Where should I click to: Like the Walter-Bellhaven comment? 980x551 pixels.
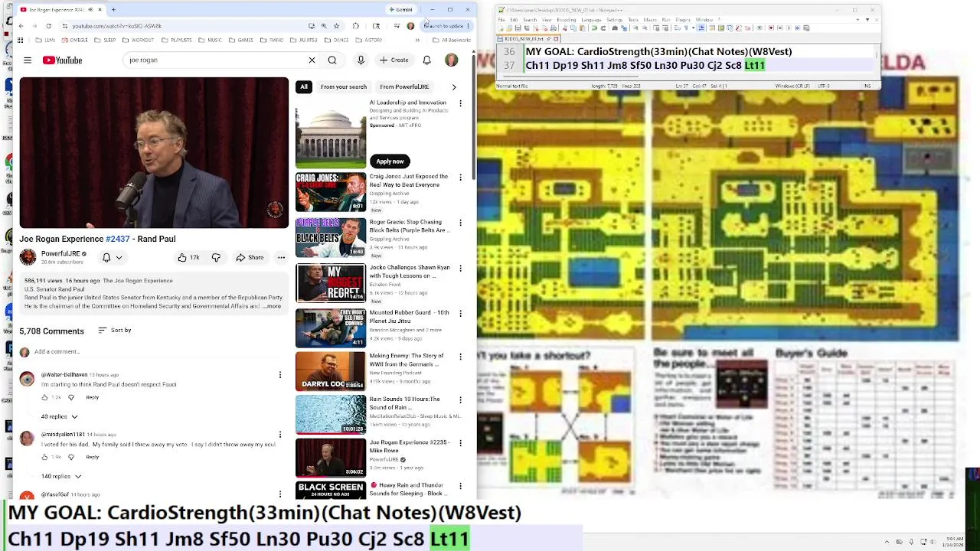coord(44,397)
